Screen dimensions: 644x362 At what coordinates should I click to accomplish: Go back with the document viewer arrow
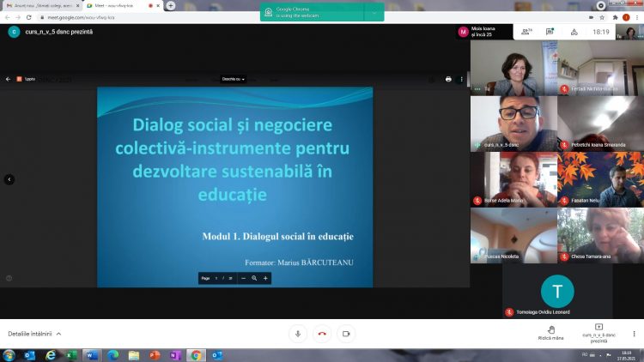pyautogui.click(x=9, y=79)
